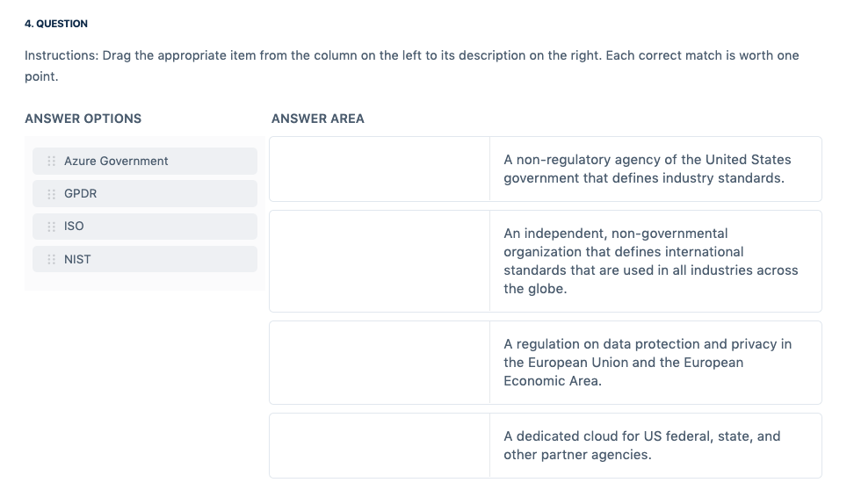854x504 pixels.
Task: Click the drag handle beside ISO
Action: coord(51,226)
